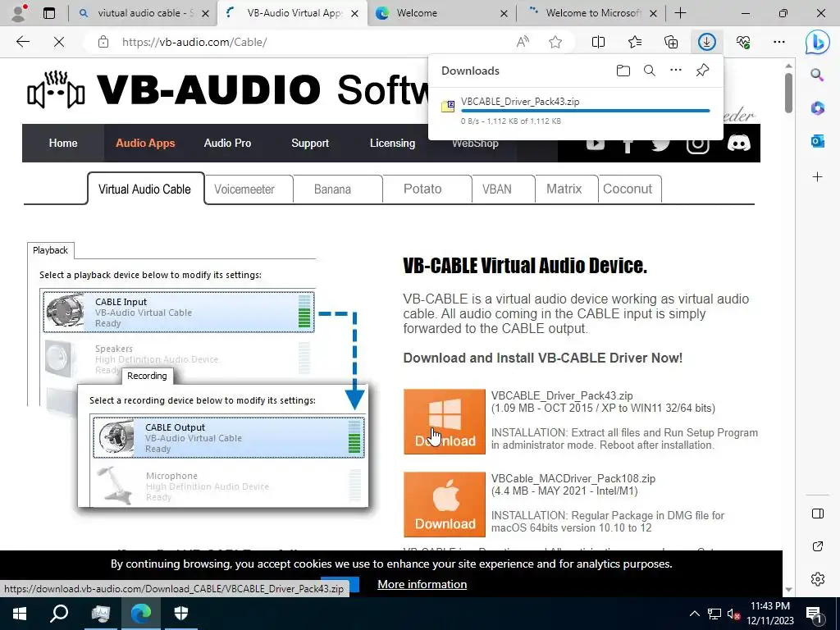Screen dimensions: 840x630
Task: Search downloads with magnifier icon
Action: [x=650, y=71]
